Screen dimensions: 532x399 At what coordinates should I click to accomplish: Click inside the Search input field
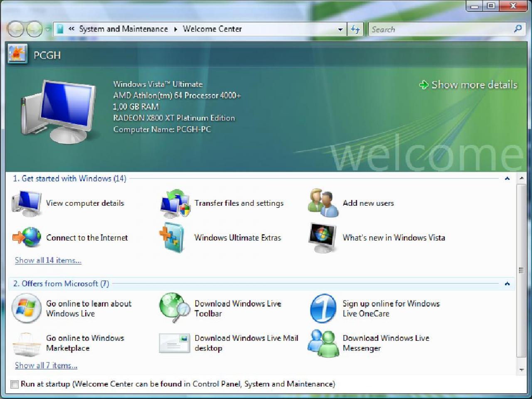441,29
